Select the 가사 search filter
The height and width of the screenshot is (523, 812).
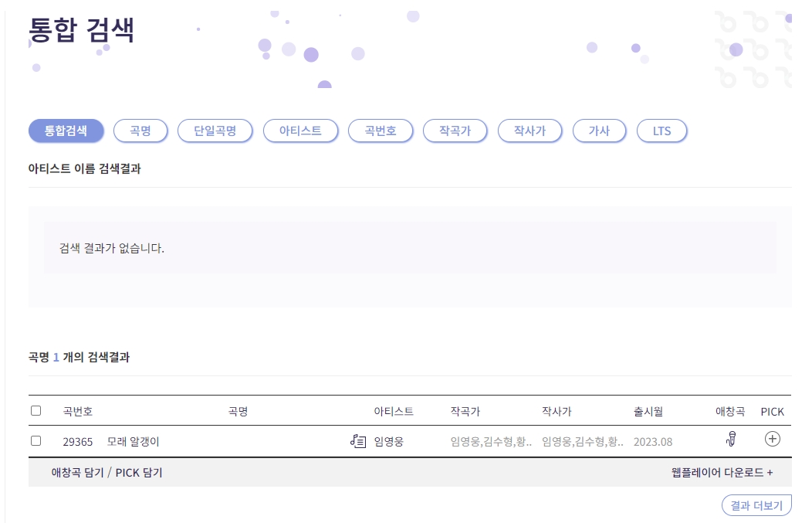coord(600,131)
